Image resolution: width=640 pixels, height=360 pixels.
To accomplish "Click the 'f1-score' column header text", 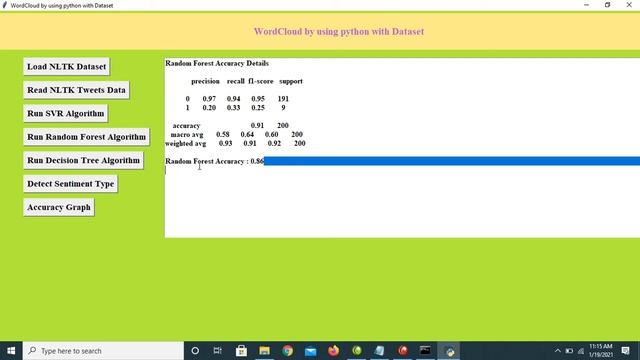I will 260,81.
